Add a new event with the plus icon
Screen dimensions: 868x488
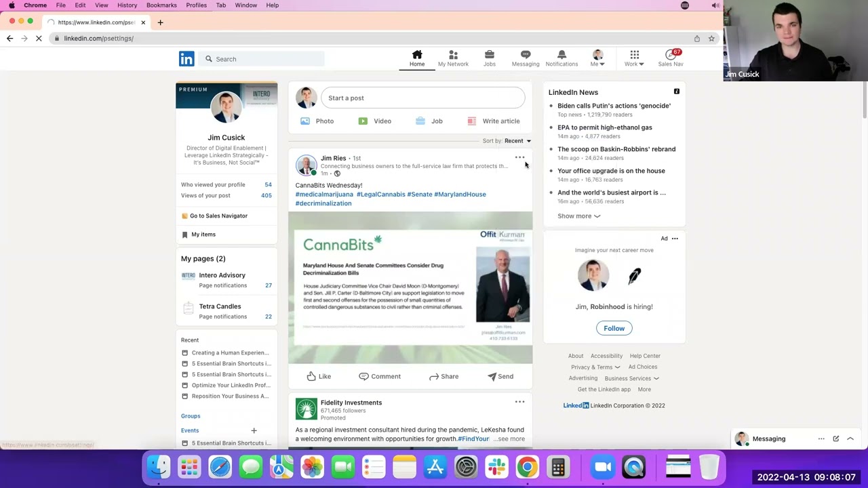coord(254,430)
